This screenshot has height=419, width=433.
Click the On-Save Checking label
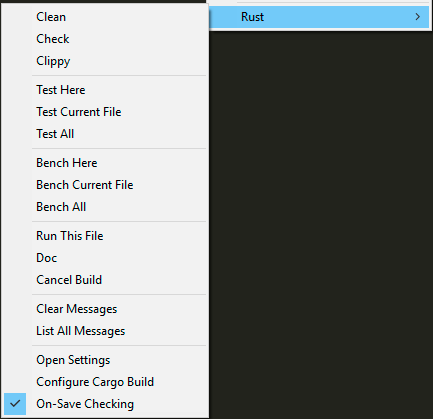tap(85, 404)
